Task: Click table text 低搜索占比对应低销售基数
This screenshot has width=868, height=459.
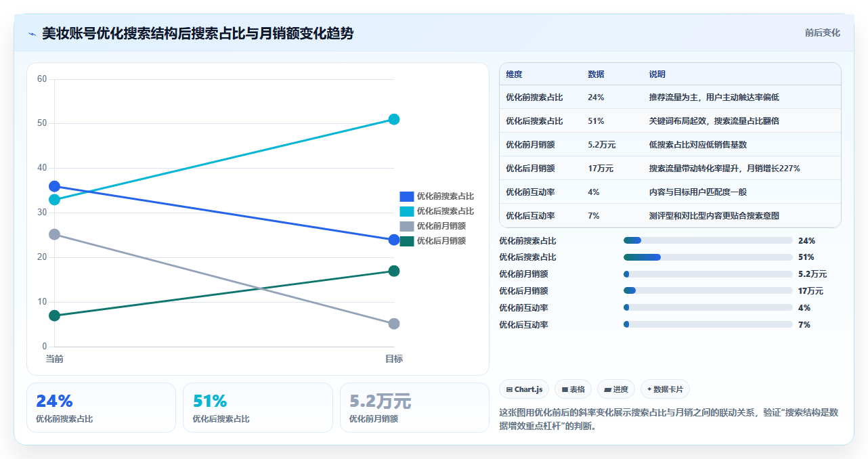Action: click(x=698, y=144)
